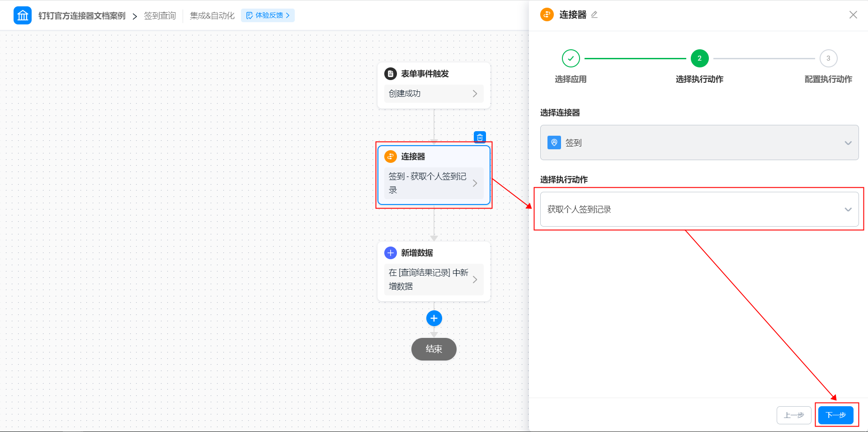Click the 新增数据 plus node icon

tap(391, 253)
